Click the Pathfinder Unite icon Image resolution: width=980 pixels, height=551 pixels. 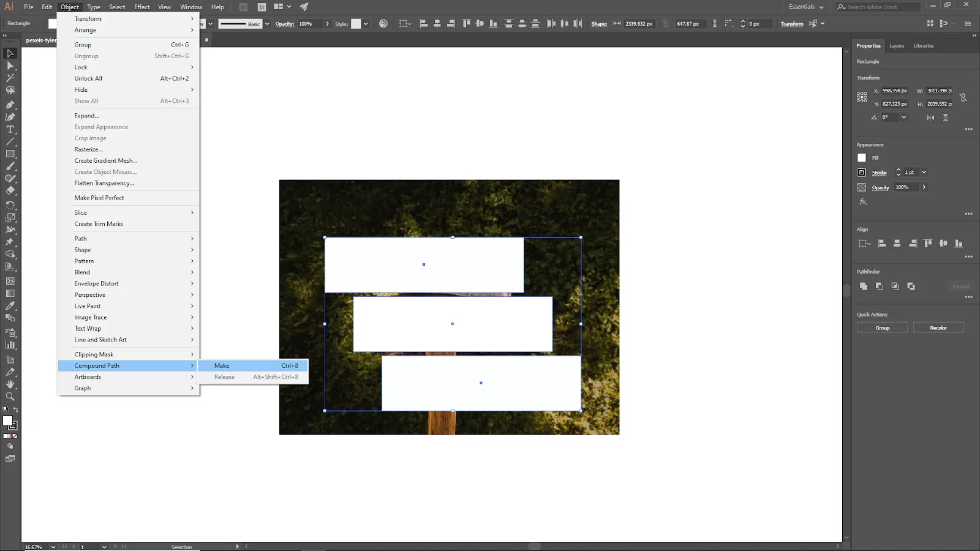click(864, 286)
